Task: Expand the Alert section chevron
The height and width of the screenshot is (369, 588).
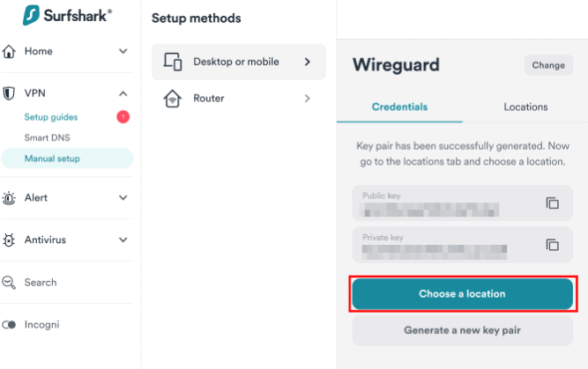Action: pyautogui.click(x=123, y=198)
